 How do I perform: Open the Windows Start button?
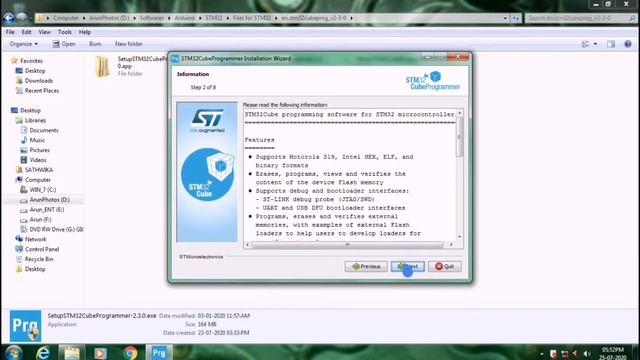click(x=14, y=353)
